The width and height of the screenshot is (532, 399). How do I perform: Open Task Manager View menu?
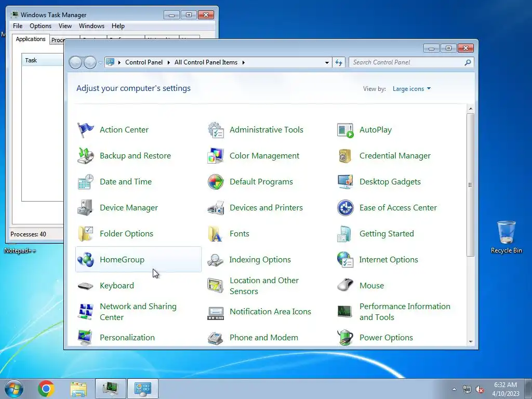(x=65, y=26)
